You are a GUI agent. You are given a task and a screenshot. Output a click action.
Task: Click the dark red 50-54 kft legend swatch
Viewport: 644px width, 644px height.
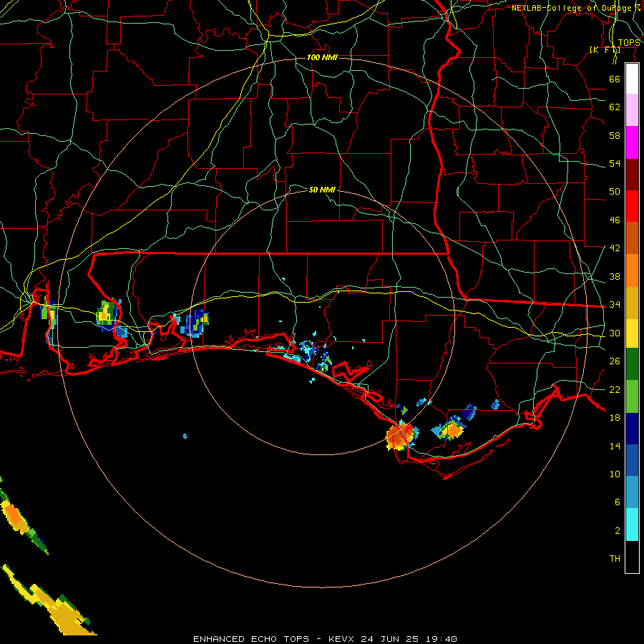632,174
